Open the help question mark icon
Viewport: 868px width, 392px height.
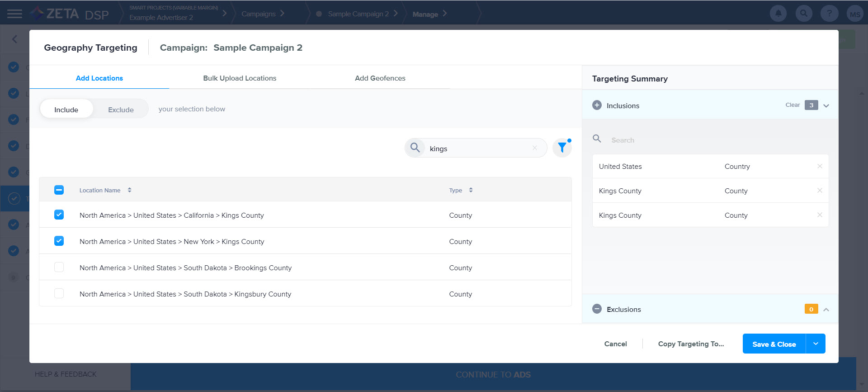[829, 14]
